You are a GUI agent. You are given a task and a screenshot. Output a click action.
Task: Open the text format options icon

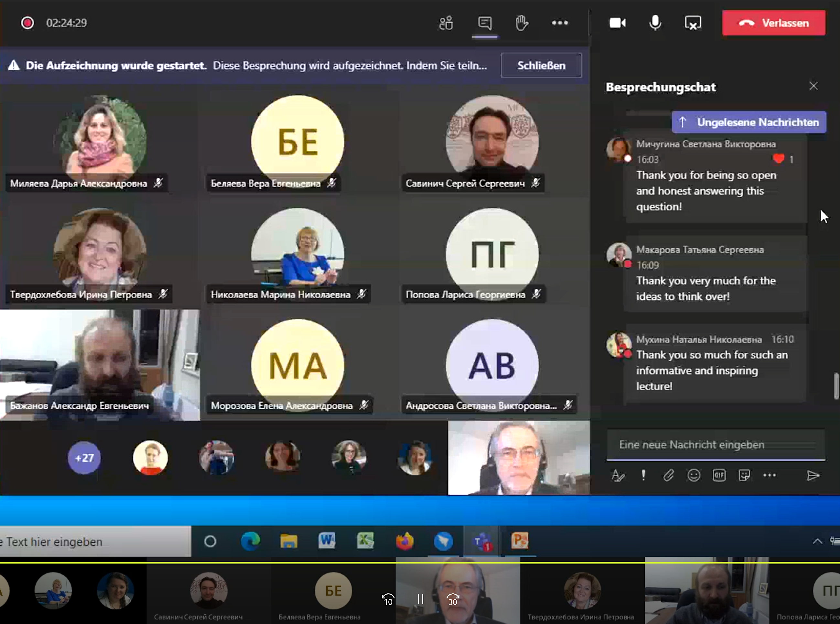tap(618, 475)
